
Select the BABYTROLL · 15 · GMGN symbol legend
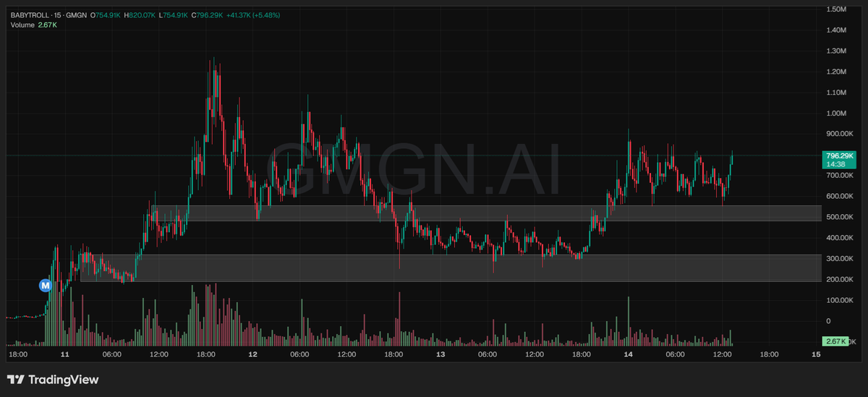[48, 15]
